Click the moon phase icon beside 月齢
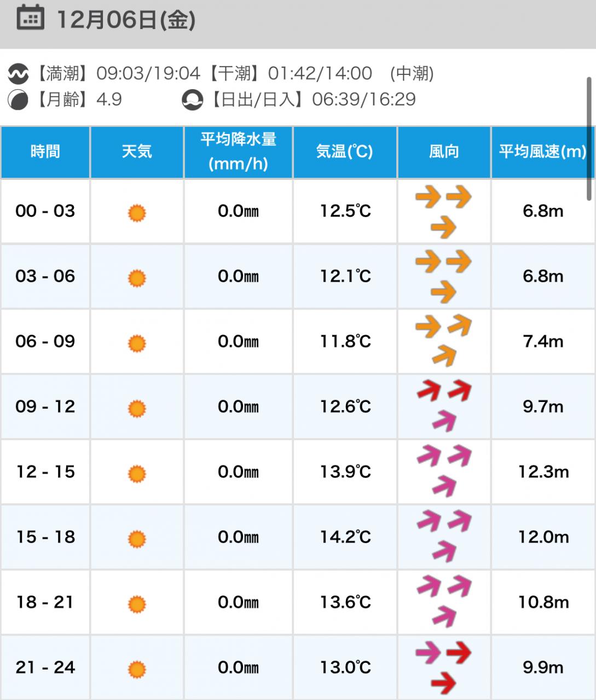The image size is (596, 700). [x=18, y=100]
